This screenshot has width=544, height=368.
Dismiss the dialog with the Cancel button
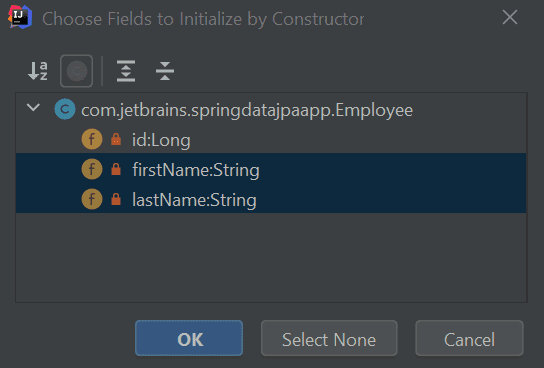469,338
